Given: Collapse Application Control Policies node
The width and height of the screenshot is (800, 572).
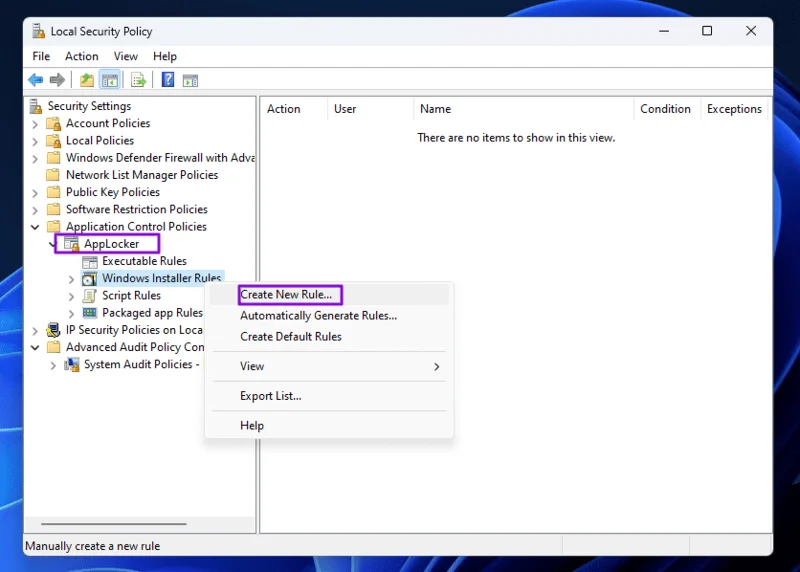Looking at the screenshot, I should pos(35,227).
